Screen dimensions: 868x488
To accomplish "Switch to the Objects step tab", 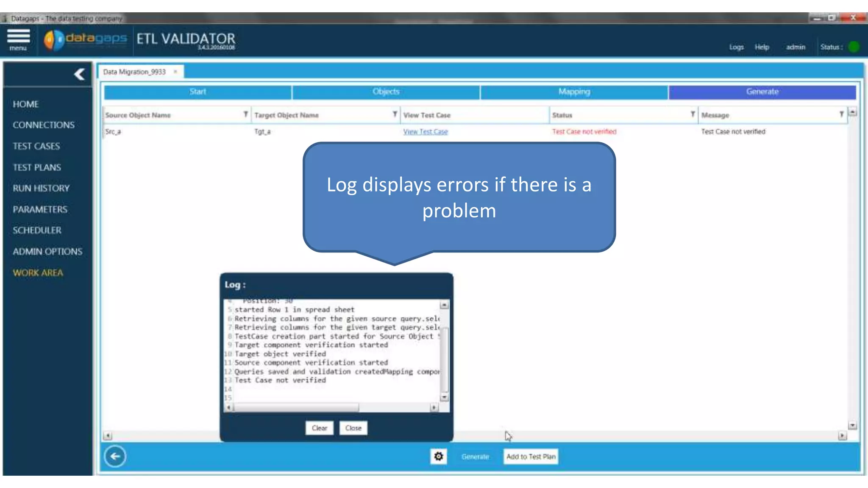I will (x=386, y=92).
